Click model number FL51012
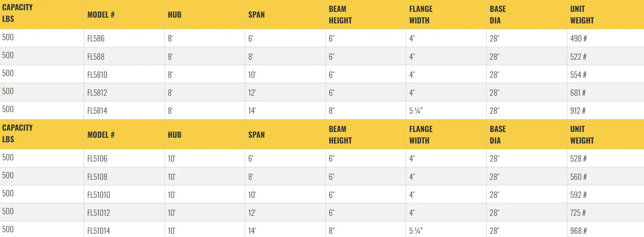644x237 pixels. pos(99,213)
